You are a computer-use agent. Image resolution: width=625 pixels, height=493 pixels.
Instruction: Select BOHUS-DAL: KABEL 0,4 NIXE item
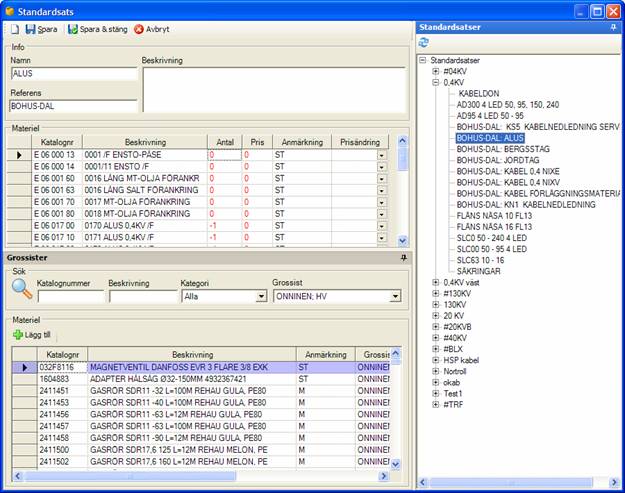tap(508, 171)
